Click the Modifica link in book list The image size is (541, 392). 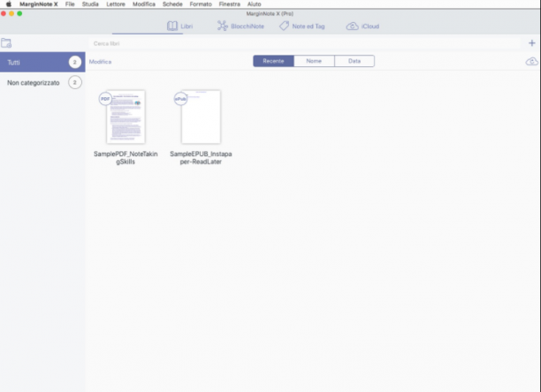click(100, 62)
